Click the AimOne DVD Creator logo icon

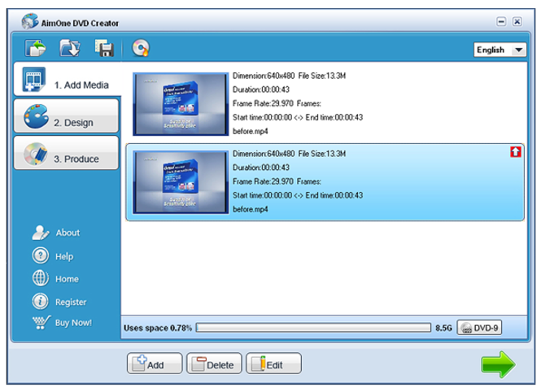pyautogui.click(x=29, y=22)
